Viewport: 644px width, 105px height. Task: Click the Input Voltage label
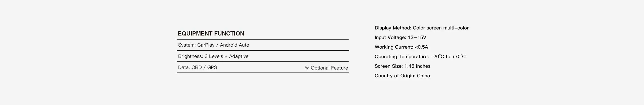pos(390,38)
